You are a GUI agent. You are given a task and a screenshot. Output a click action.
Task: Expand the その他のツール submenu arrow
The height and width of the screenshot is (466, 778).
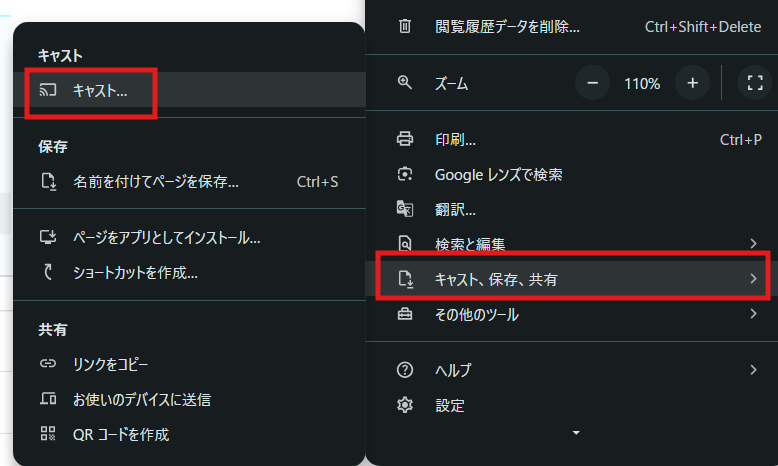pos(753,314)
